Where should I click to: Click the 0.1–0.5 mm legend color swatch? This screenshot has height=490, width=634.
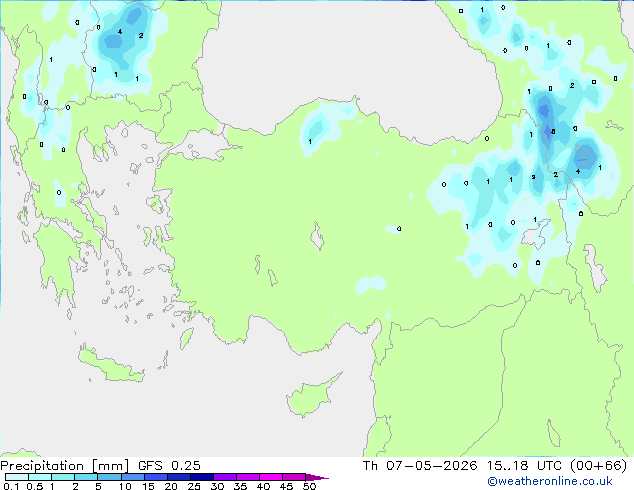pyautogui.click(x=17, y=477)
